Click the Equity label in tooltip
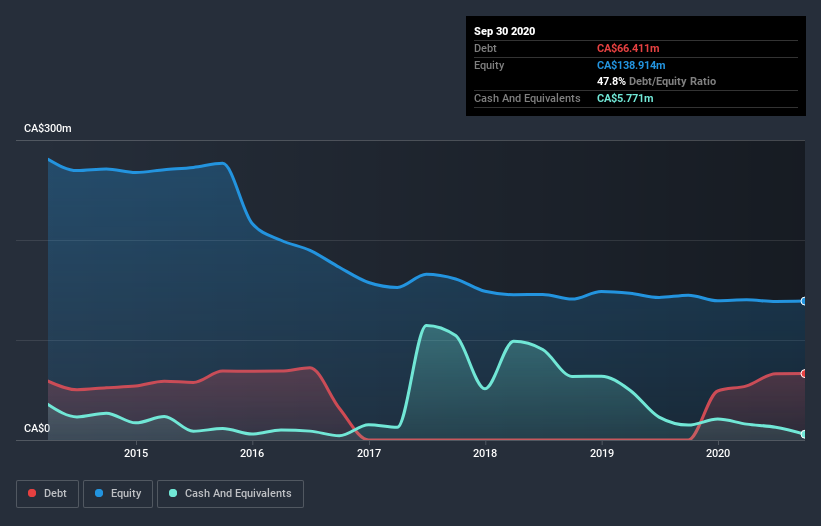Screen dimensions: 821x526 (x=489, y=65)
